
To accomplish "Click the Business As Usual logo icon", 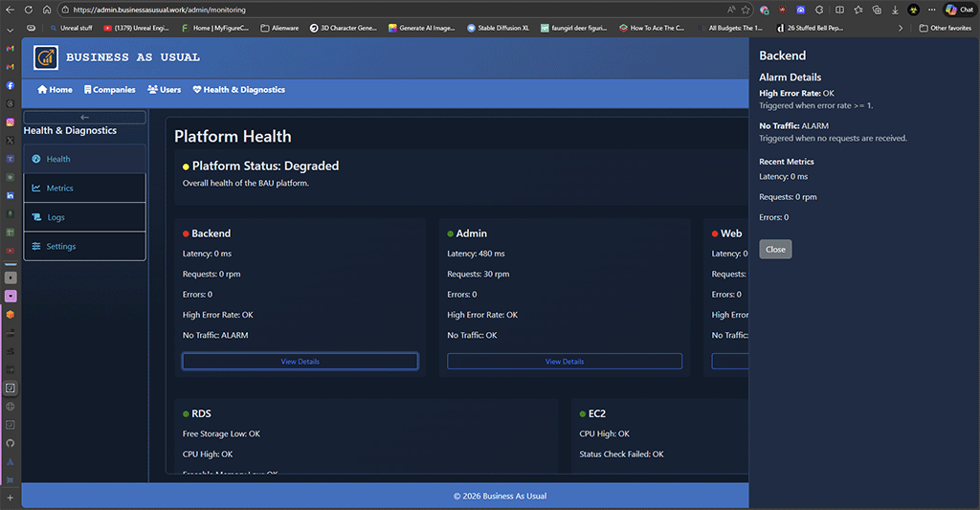I will pos(46,57).
